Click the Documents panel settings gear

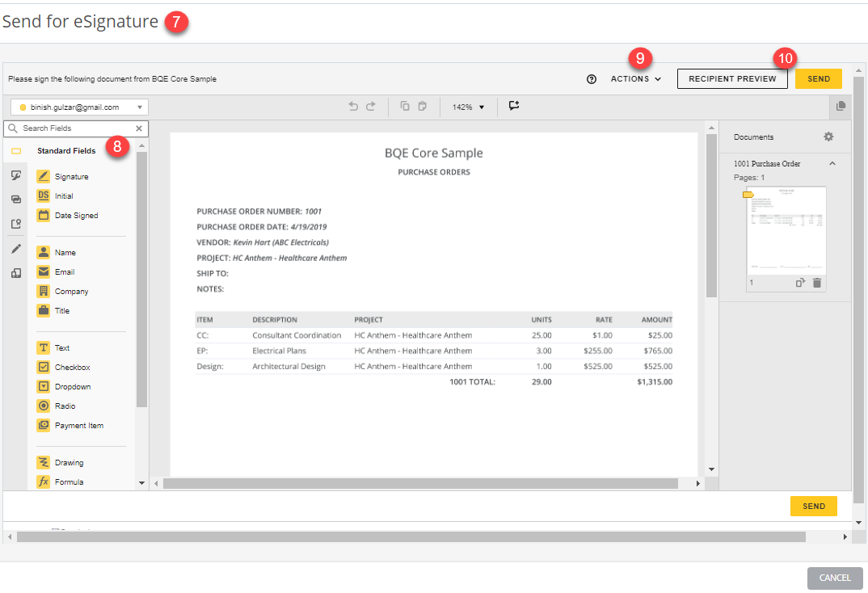tap(828, 137)
